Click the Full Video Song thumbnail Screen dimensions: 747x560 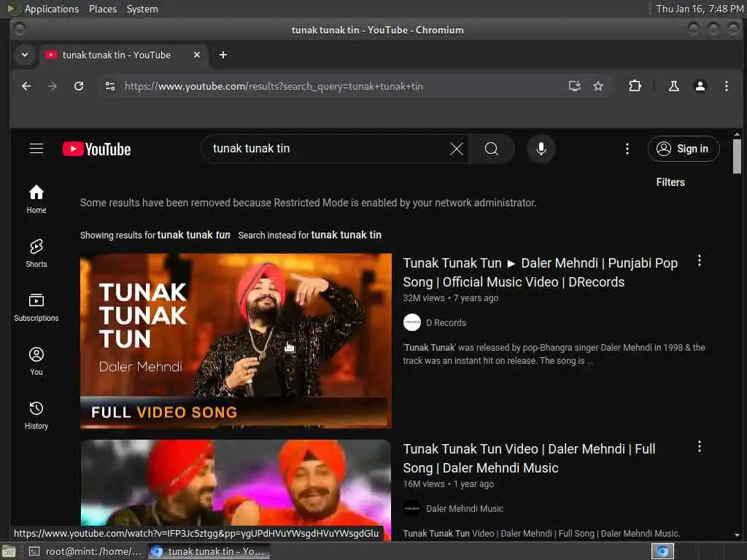[236, 341]
